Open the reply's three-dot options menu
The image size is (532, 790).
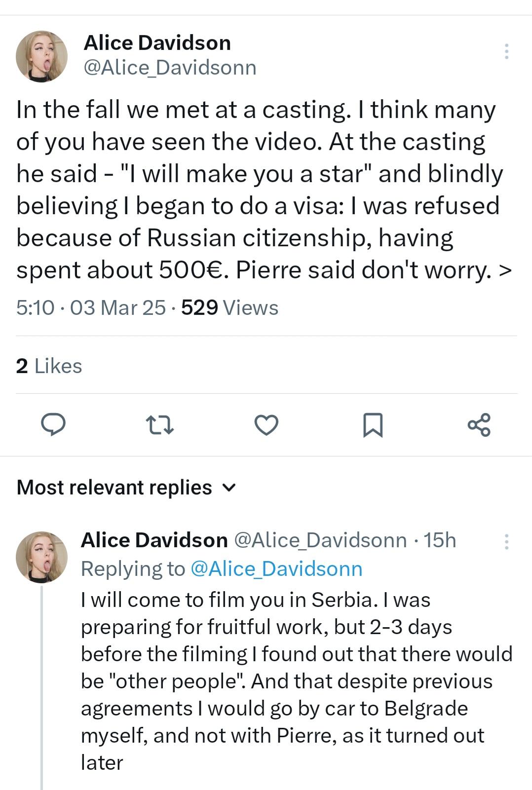[x=506, y=542]
